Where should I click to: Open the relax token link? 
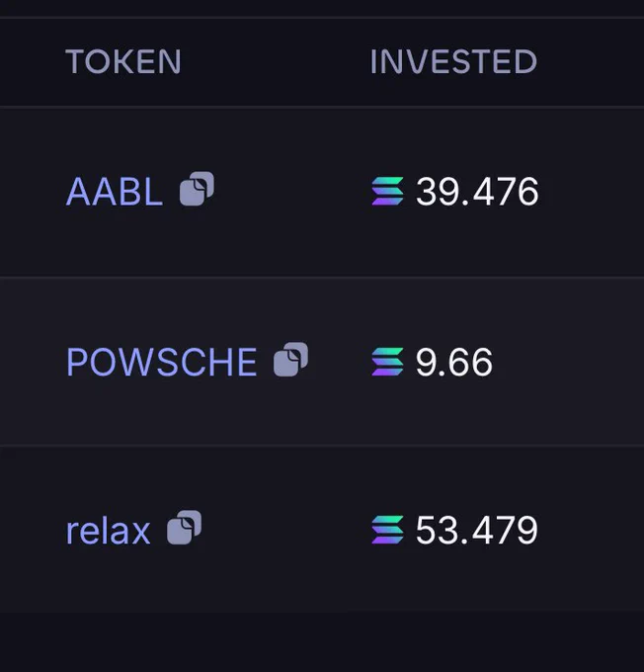tap(108, 531)
